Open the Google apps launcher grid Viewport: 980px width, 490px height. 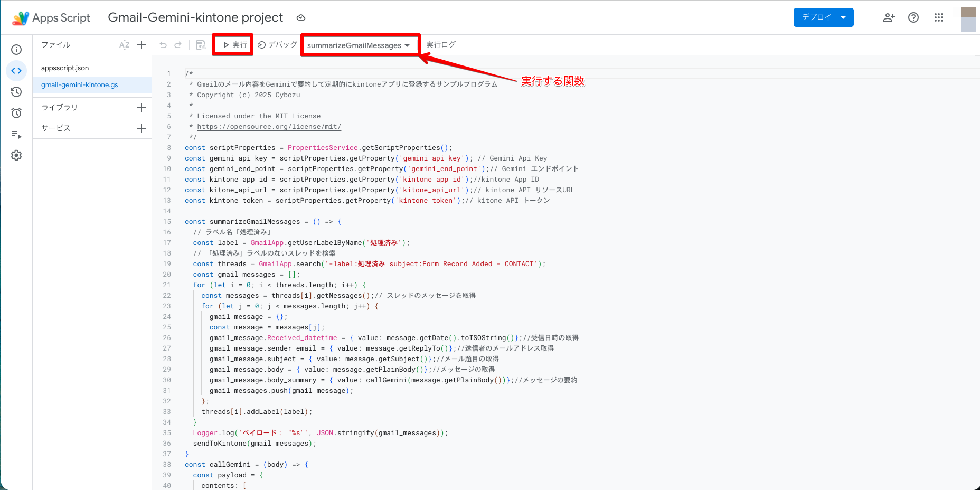pyautogui.click(x=939, y=17)
